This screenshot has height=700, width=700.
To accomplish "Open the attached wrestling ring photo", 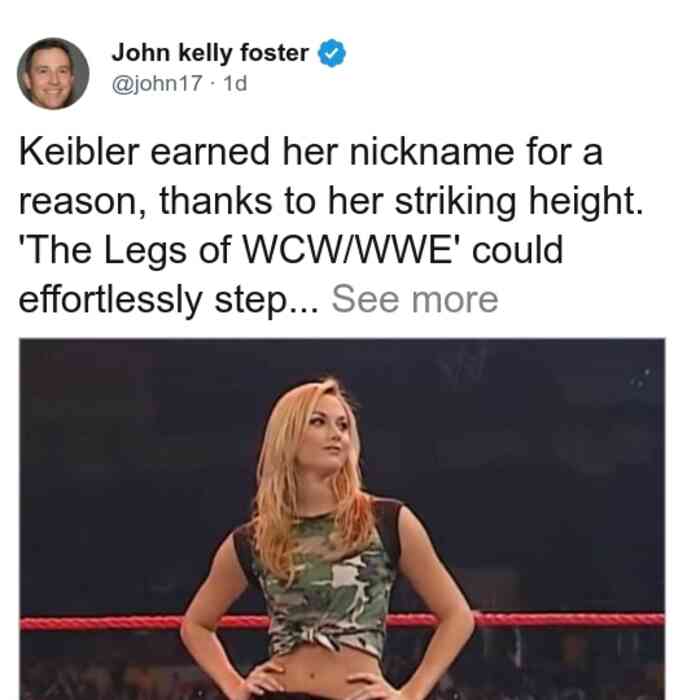I will 342,519.
